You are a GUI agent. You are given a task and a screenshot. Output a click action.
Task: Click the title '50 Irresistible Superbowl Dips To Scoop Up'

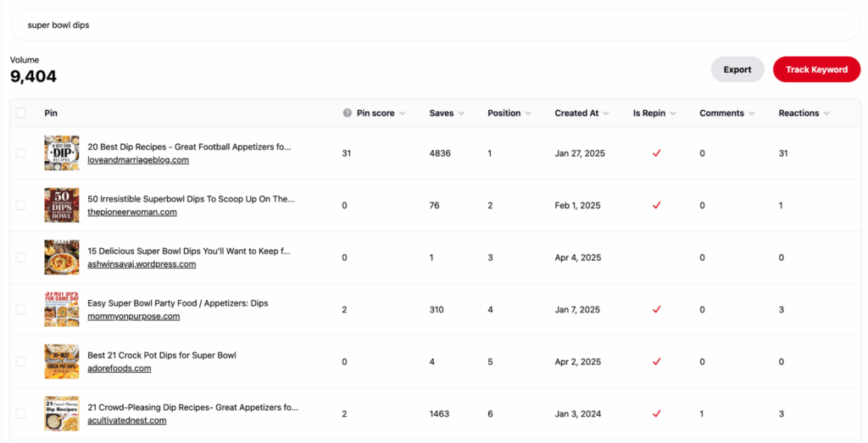coord(191,199)
